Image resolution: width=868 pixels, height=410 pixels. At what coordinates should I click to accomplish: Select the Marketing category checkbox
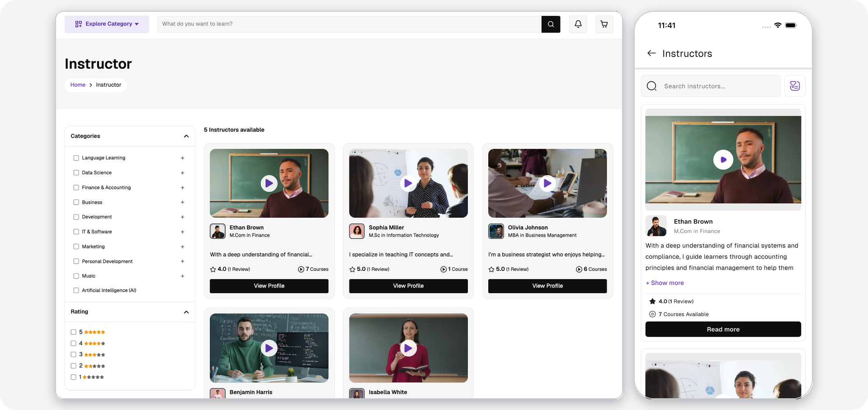(x=76, y=247)
